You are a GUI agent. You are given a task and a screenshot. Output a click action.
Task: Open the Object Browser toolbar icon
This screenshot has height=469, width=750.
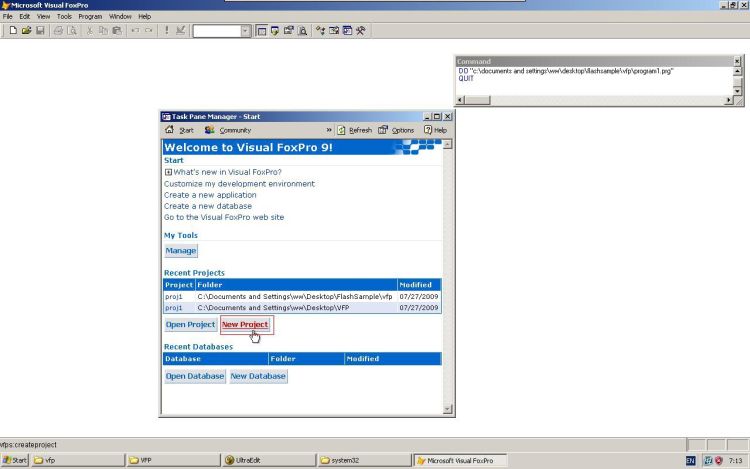(334, 31)
